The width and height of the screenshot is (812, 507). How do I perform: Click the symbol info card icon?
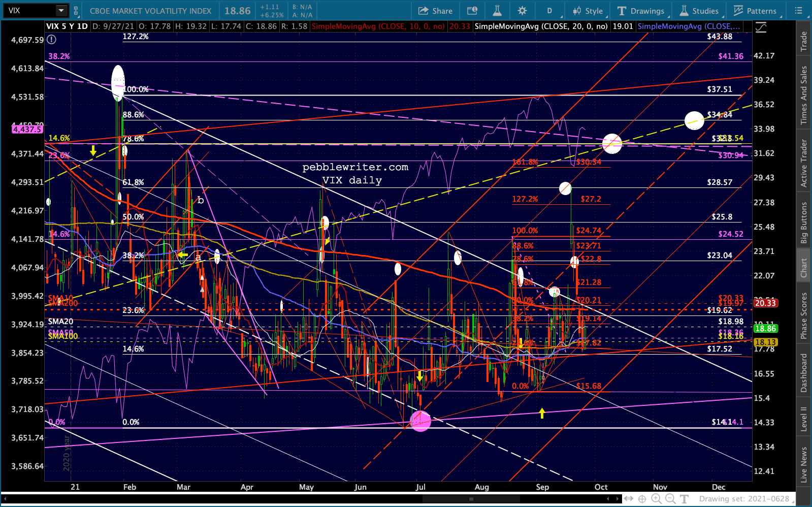(472, 11)
